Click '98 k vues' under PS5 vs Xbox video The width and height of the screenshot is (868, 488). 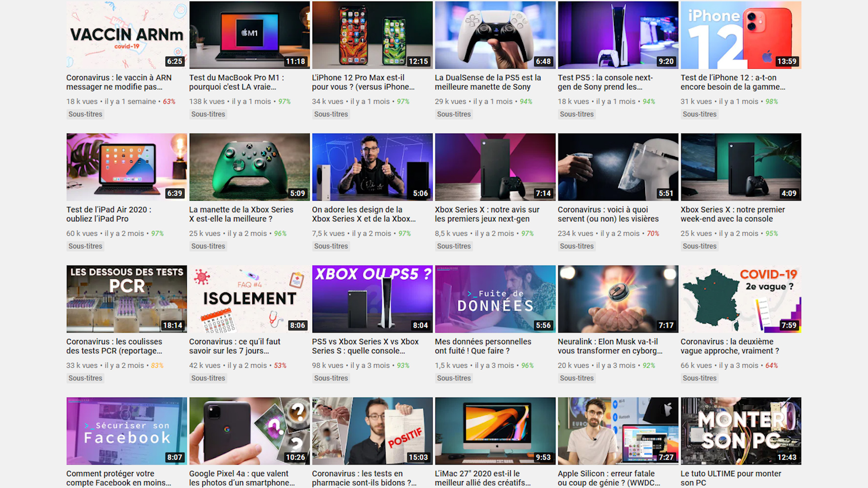point(328,366)
